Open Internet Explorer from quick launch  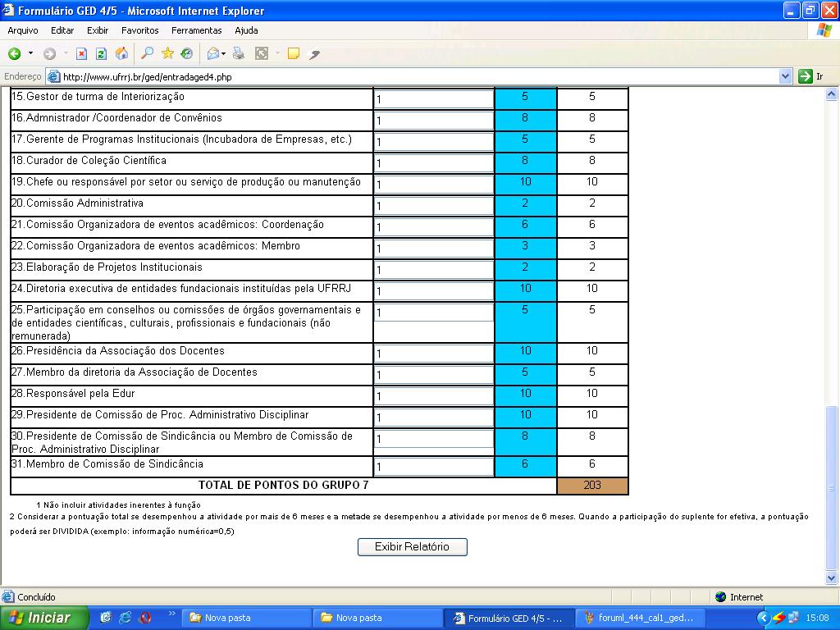point(125,618)
